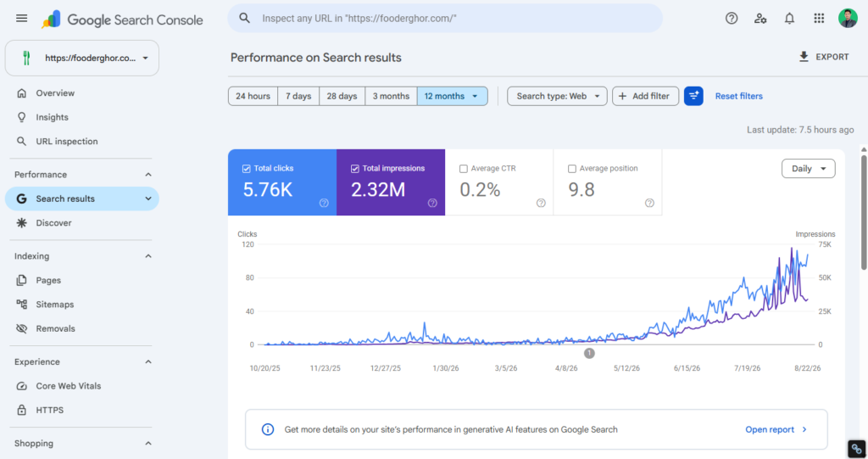The width and height of the screenshot is (868, 459).
Task: Click the help icon on Total impressions card
Action: tap(432, 204)
